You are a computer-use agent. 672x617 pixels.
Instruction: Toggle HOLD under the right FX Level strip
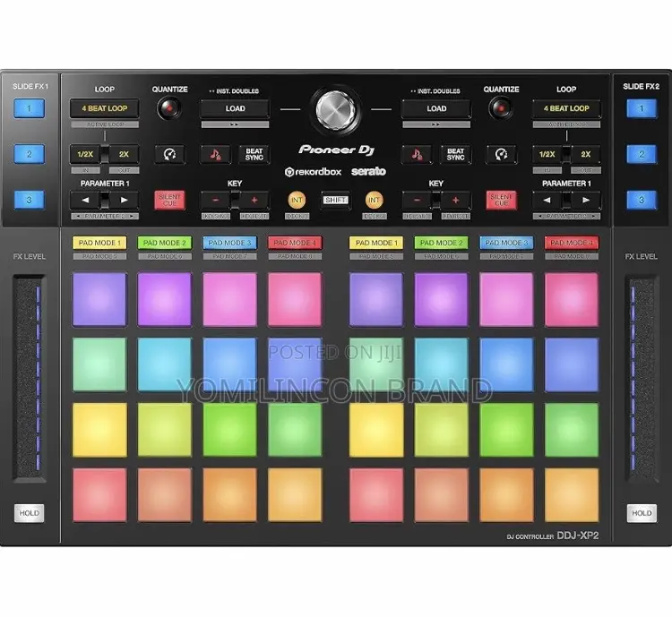[642, 513]
